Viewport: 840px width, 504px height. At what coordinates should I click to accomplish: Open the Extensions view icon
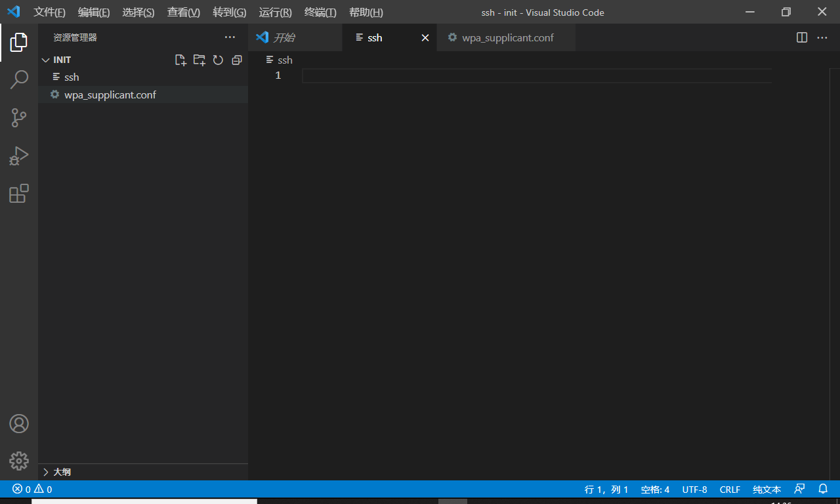19,194
